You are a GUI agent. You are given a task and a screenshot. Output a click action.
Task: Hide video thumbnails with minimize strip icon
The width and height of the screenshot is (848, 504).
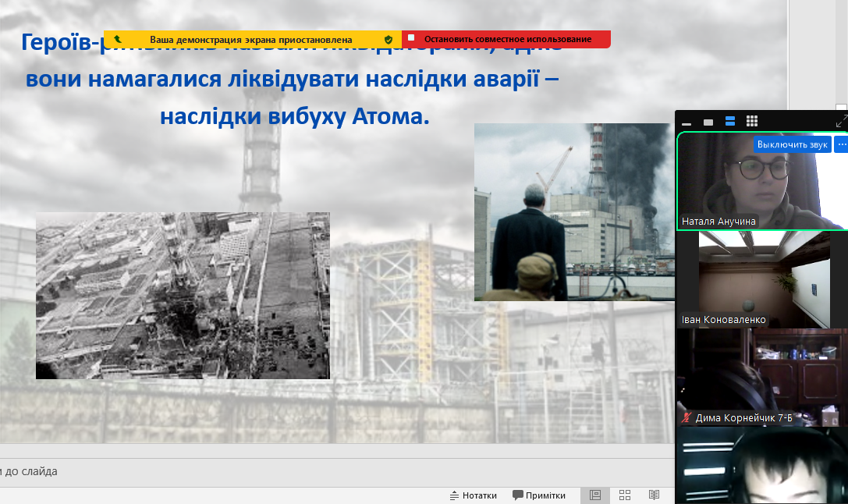(x=687, y=122)
